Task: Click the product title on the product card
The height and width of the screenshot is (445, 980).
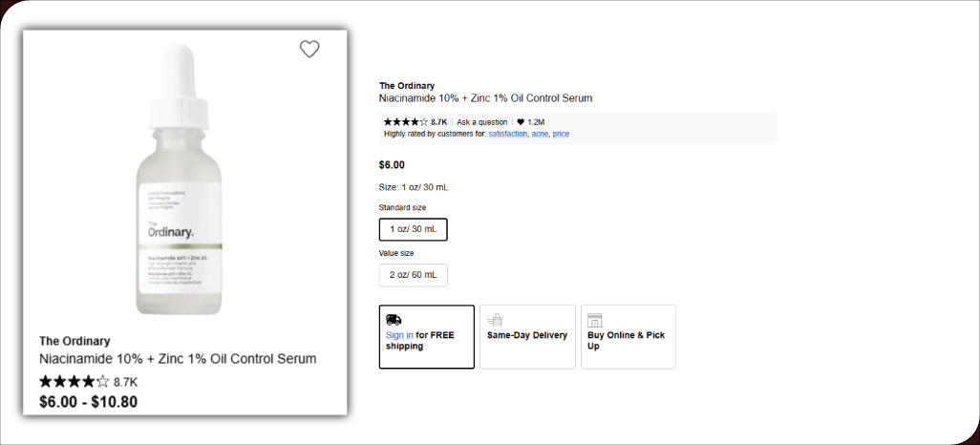Action: [x=178, y=359]
